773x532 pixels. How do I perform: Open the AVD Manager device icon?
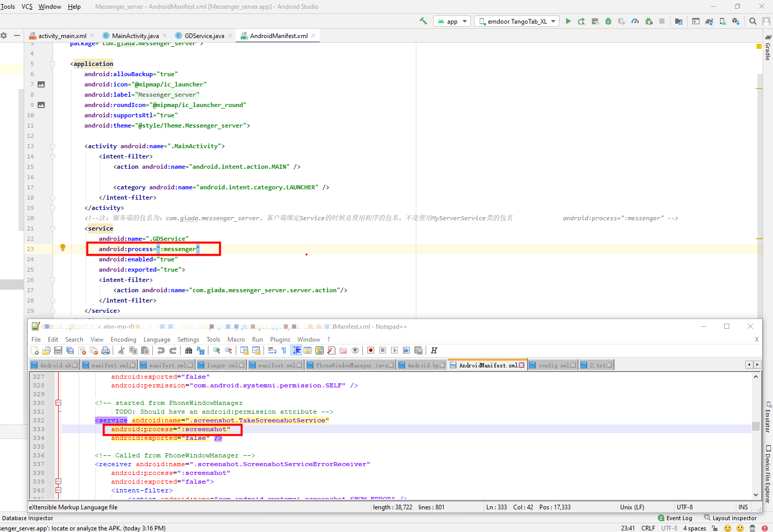(x=723, y=21)
